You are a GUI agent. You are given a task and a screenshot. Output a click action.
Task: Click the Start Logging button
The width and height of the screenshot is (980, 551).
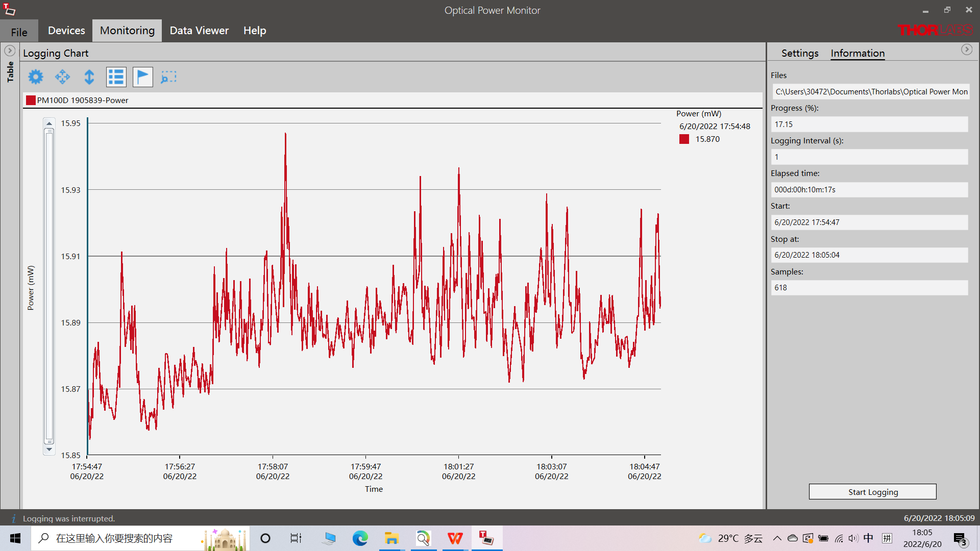(872, 492)
